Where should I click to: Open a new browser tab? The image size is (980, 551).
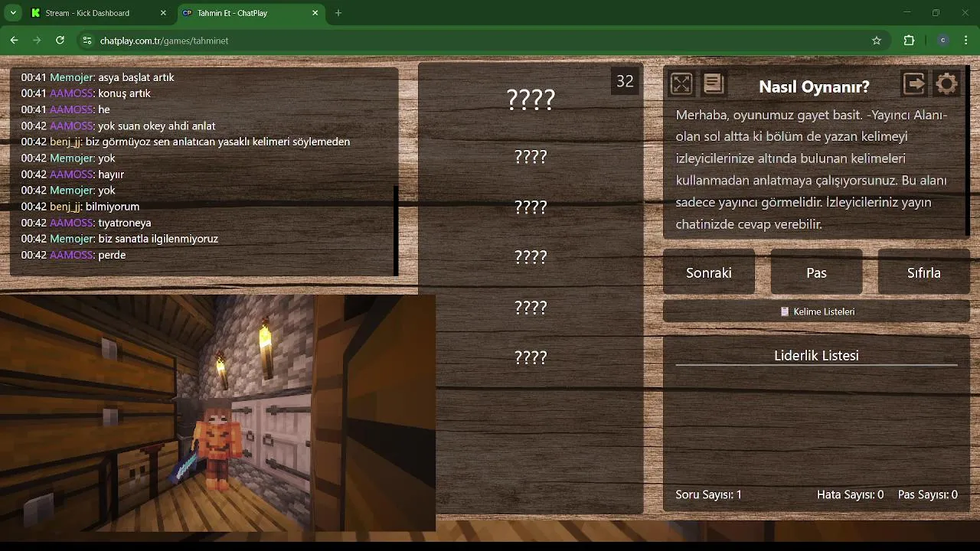click(338, 13)
